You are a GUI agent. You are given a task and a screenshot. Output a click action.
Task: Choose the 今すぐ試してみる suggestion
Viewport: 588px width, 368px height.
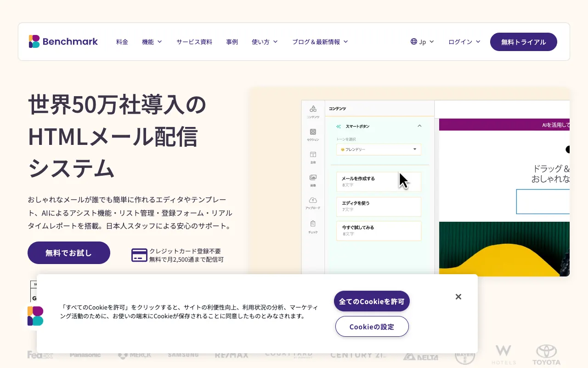pos(379,231)
